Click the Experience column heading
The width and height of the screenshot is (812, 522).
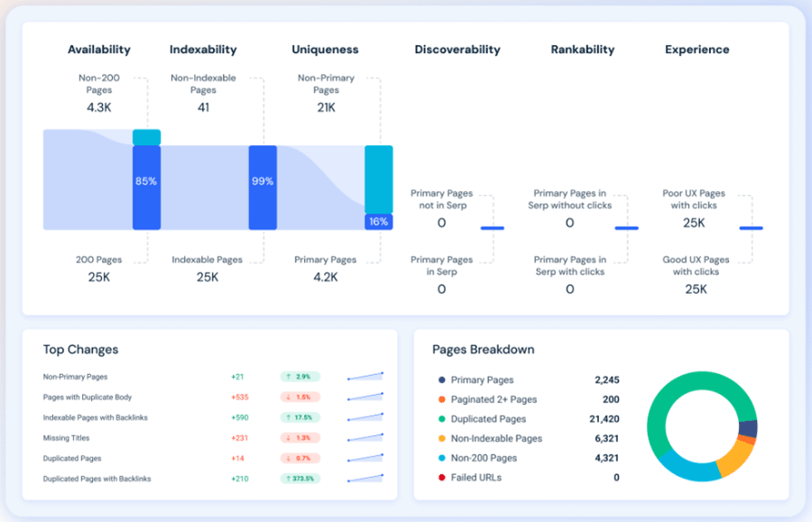[x=697, y=50]
